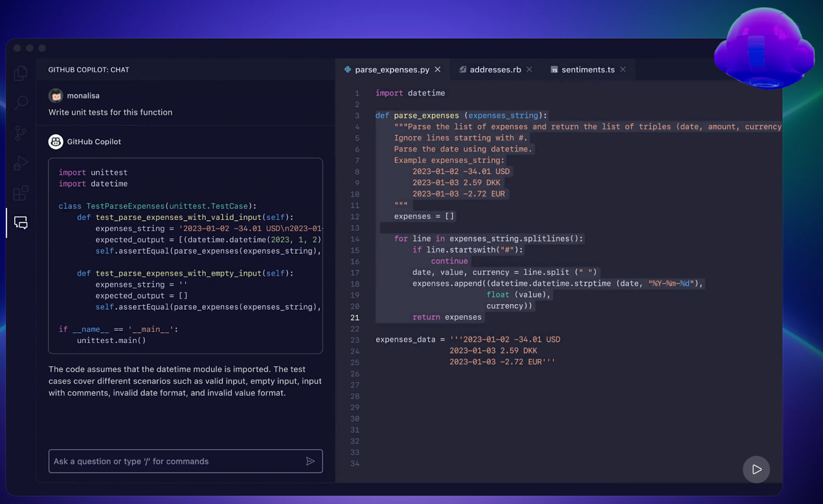This screenshot has width=823, height=504.
Task: Click 'if __name__' line in chat code
Action: (x=118, y=329)
